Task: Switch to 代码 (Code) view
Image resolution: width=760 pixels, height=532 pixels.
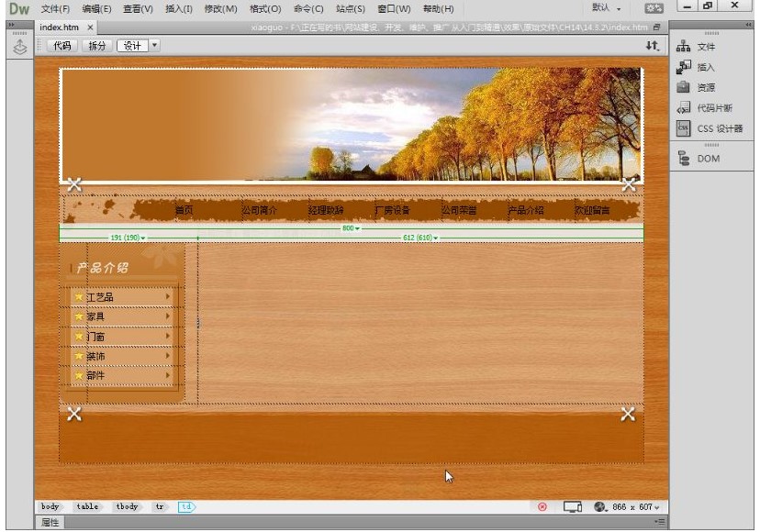Action: (61, 45)
